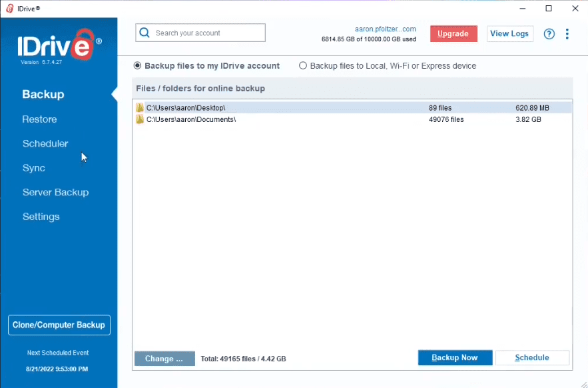
Task: Close the IDrive window
Action: [x=575, y=8]
